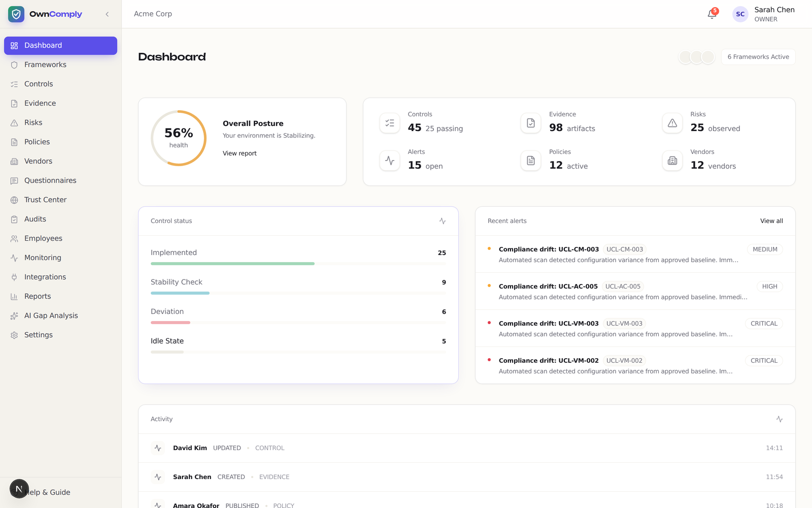Click the SC user avatar

740,14
